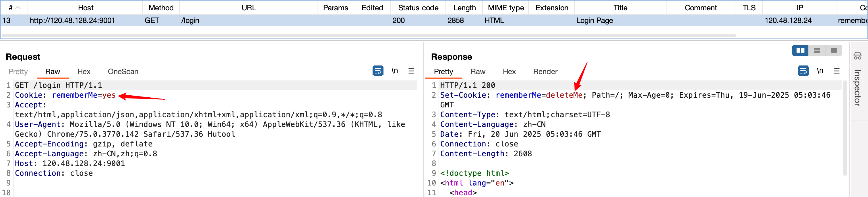This screenshot has width=868, height=197.
Task: Click the request line GET /login HTTP/1.1
Action: tap(58, 85)
